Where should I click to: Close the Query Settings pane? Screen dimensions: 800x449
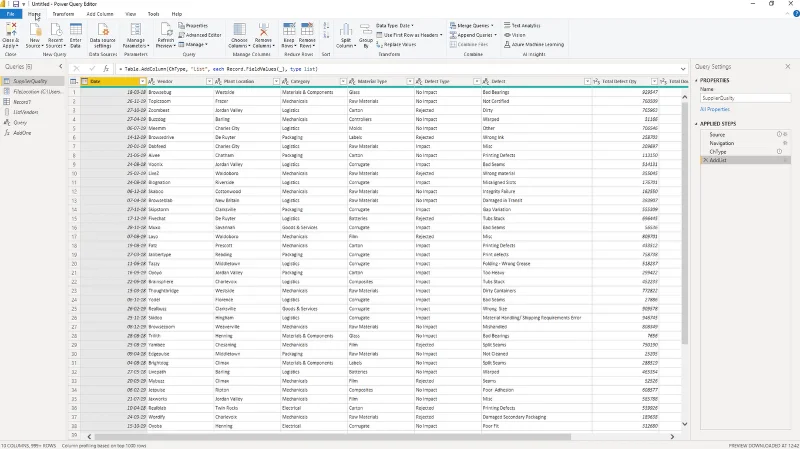[788, 66]
